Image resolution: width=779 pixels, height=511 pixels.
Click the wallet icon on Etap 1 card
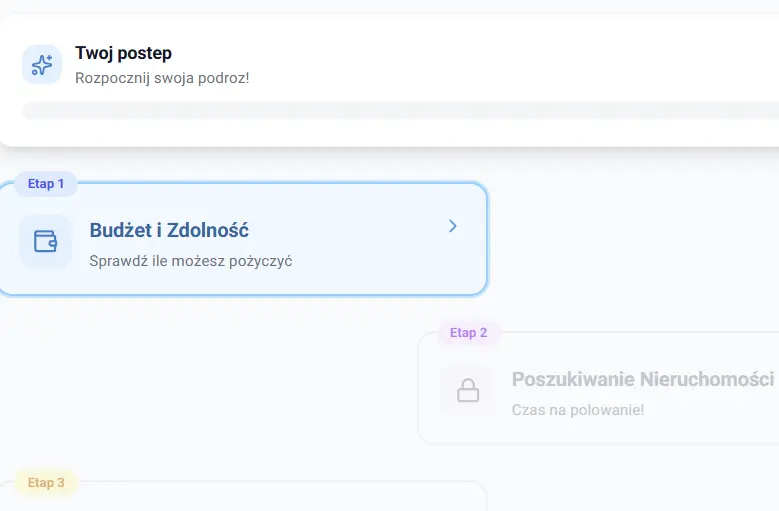coord(45,241)
